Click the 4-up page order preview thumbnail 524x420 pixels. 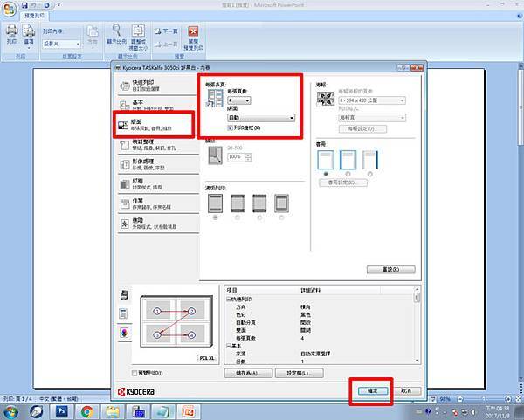point(176,321)
